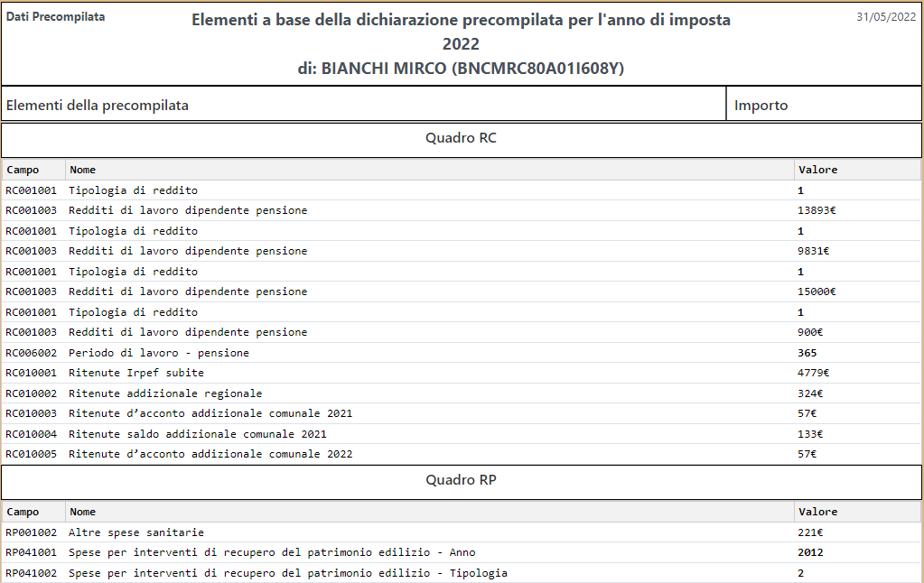Select the Quadro RC section header
Screen dimensions: 924x583
[x=461, y=139]
